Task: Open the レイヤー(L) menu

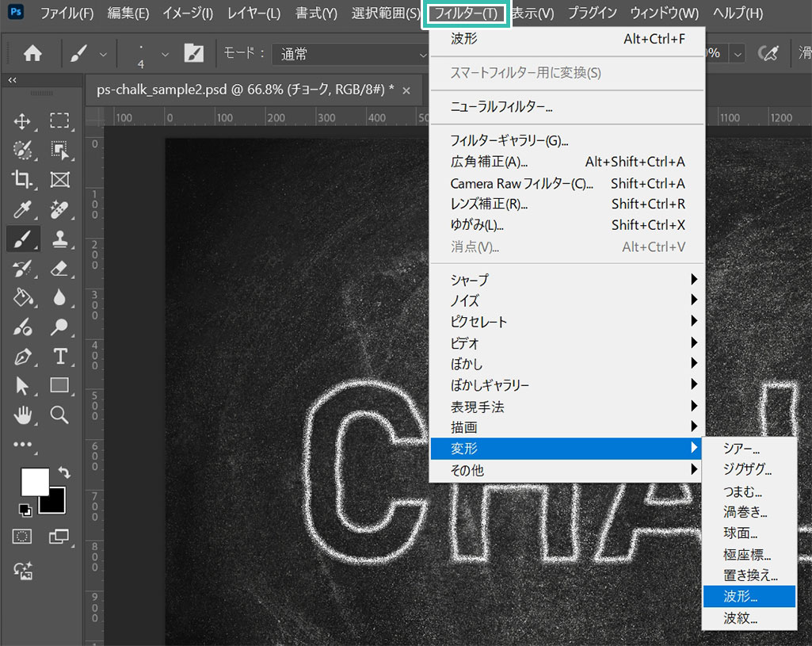Action: point(254,13)
